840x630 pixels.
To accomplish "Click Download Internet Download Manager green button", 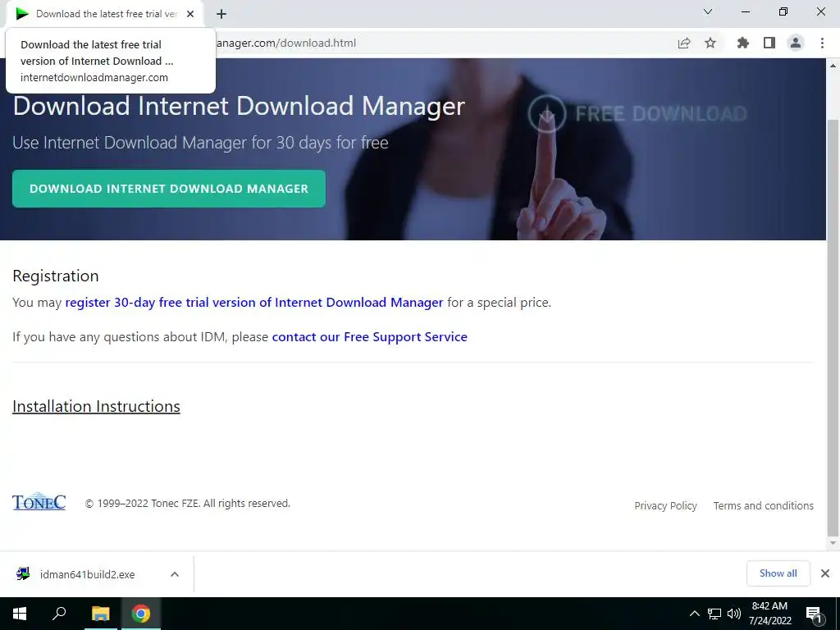I will point(169,189).
